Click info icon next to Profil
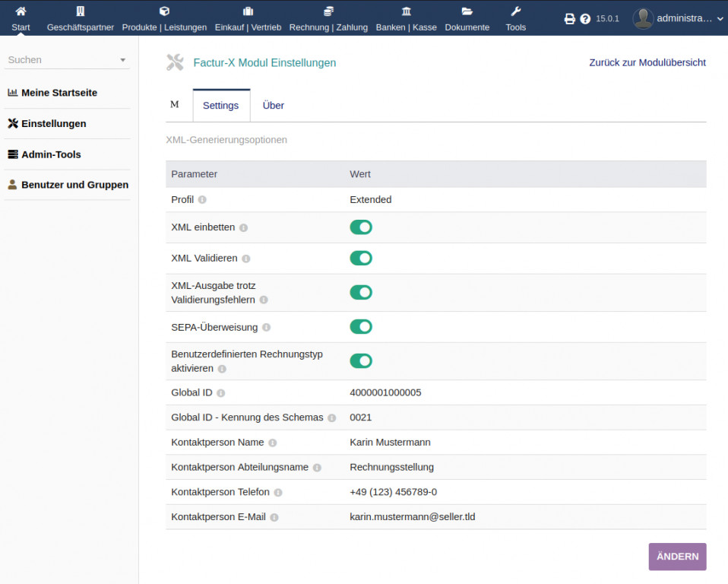728x584 pixels. 202,200
